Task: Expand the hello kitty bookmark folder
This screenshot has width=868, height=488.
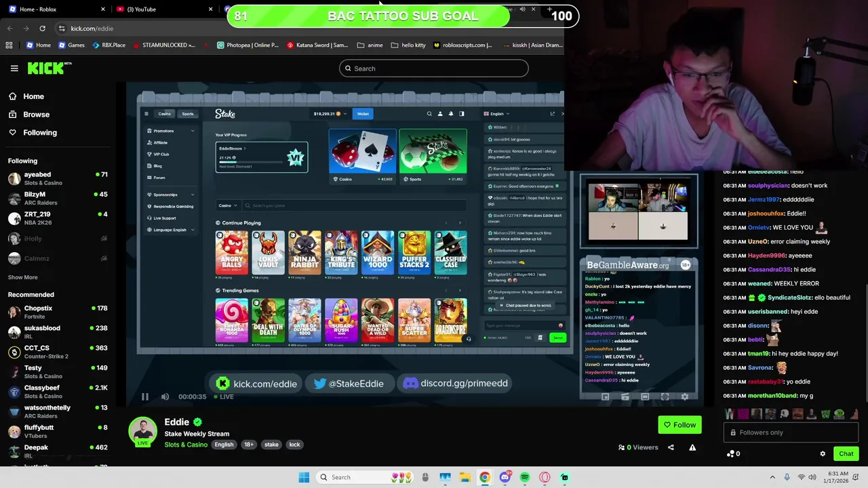Action: point(408,45)
